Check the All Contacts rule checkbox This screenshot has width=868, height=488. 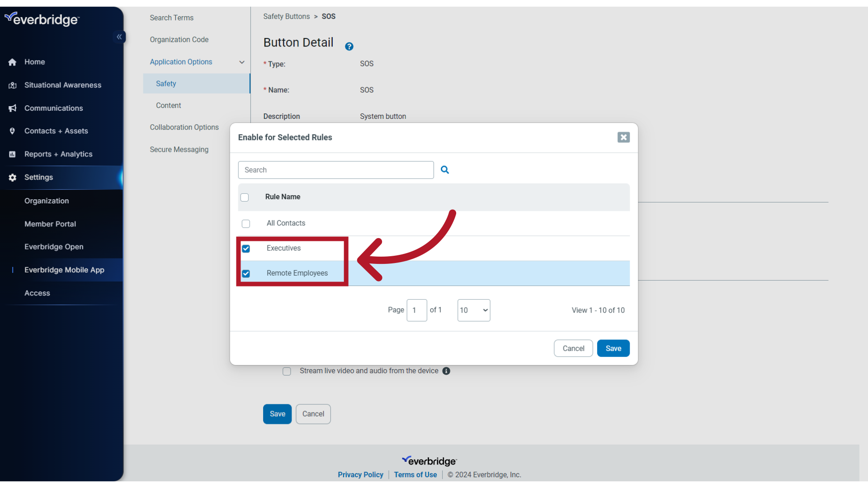tap(246, 224)
